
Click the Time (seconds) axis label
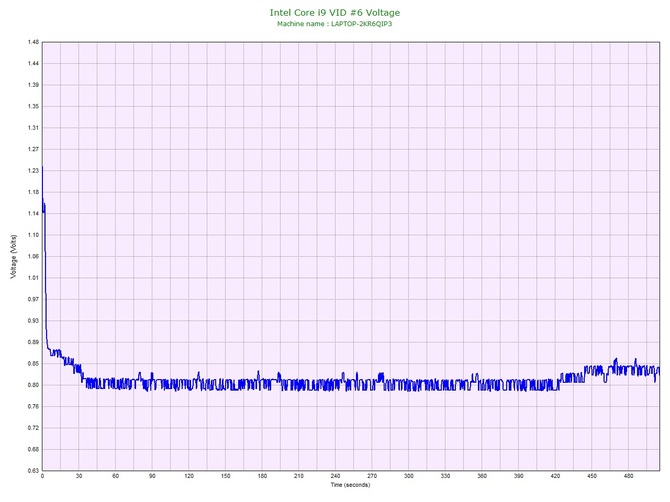(350, 485)
